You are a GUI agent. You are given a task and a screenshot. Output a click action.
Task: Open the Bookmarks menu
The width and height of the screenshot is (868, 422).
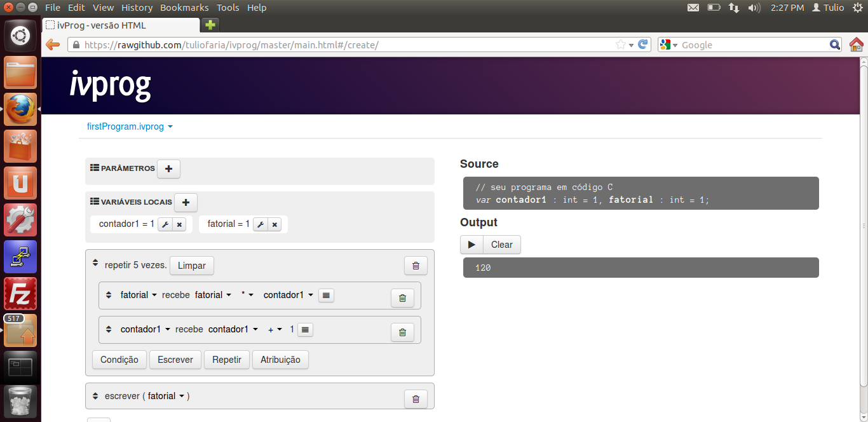click(184, 8)
